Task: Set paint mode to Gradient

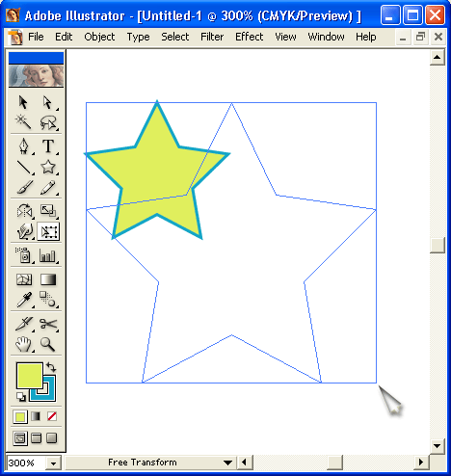Action: tap(36, 416)
